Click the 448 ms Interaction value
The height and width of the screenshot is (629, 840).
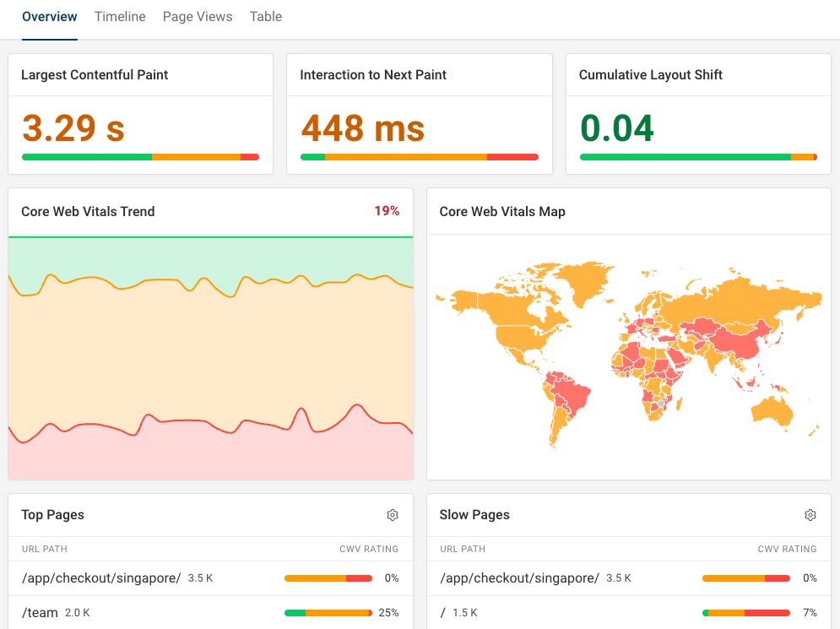coord(362,128)
